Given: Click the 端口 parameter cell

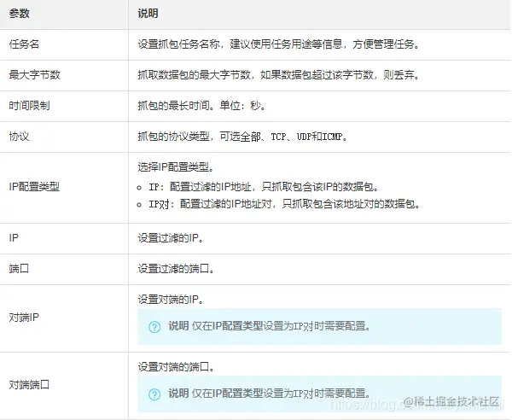Looking at the screenshot, I should (x=64, y=269).
